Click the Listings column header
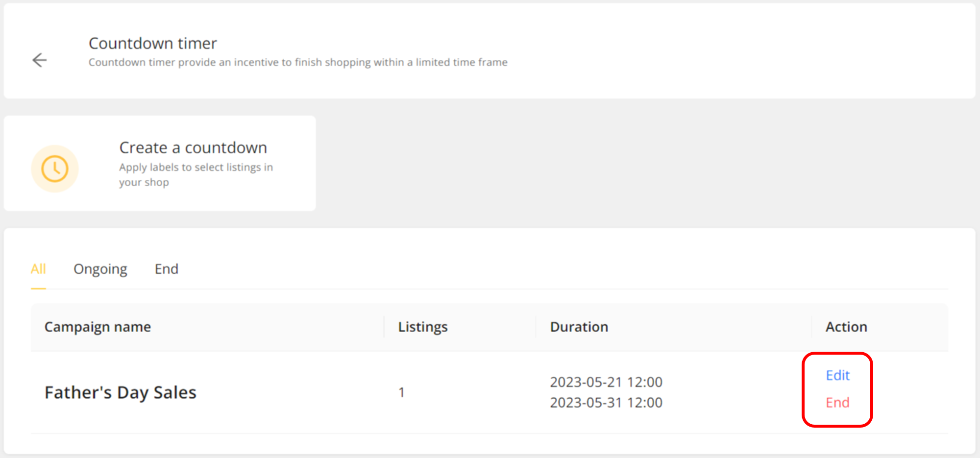 point(423,327)
